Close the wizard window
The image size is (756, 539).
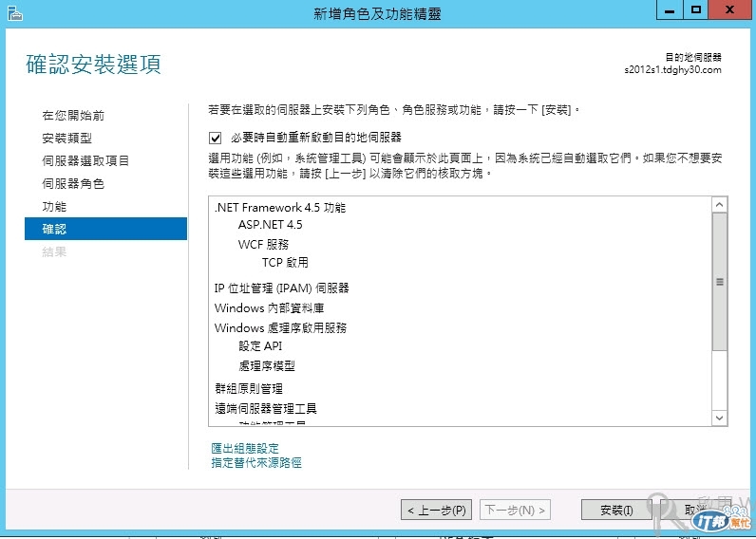click(730, 10)
